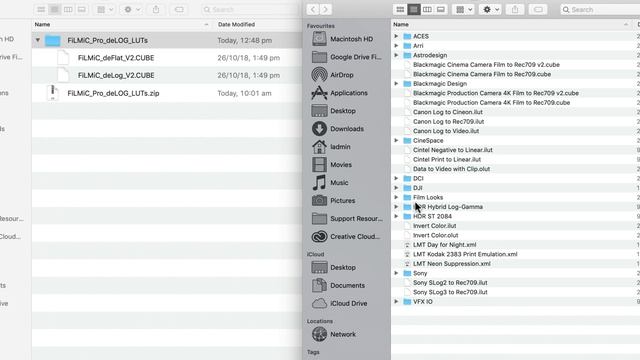
Task: Click Edit Tags button in right Finder window
Action: [538, 9]
